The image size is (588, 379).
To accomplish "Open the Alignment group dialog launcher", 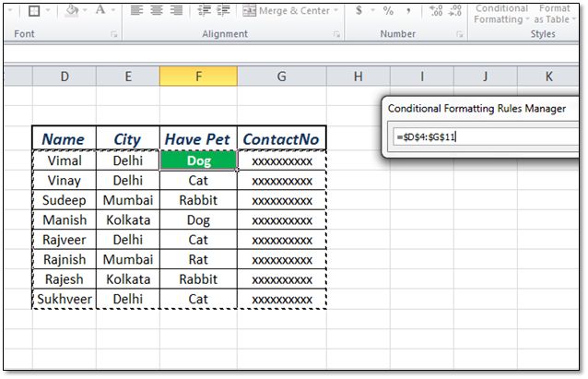I will coord(336,34).
